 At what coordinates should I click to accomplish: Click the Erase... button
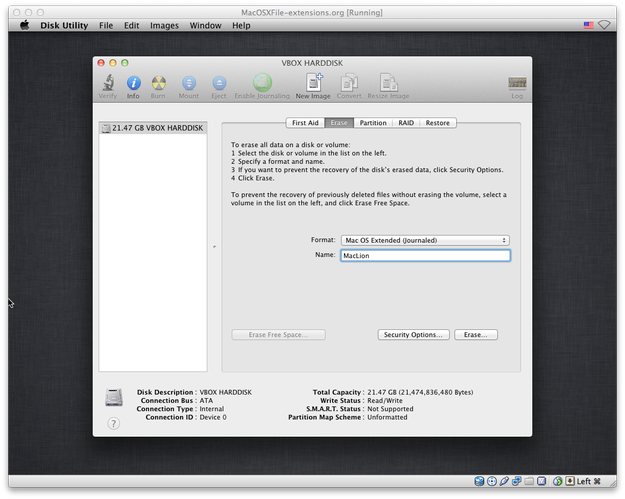pos(476,335)
